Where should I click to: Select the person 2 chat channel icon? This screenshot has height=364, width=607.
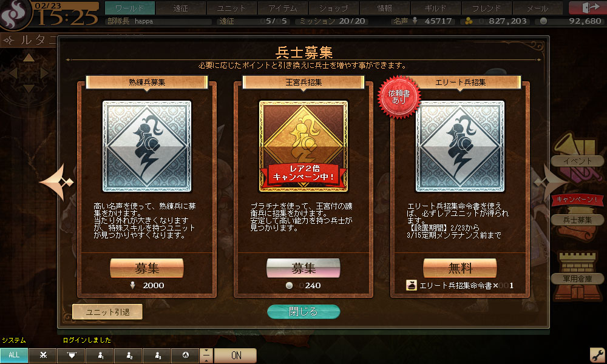pyautogui.click(x=129, y=355)
